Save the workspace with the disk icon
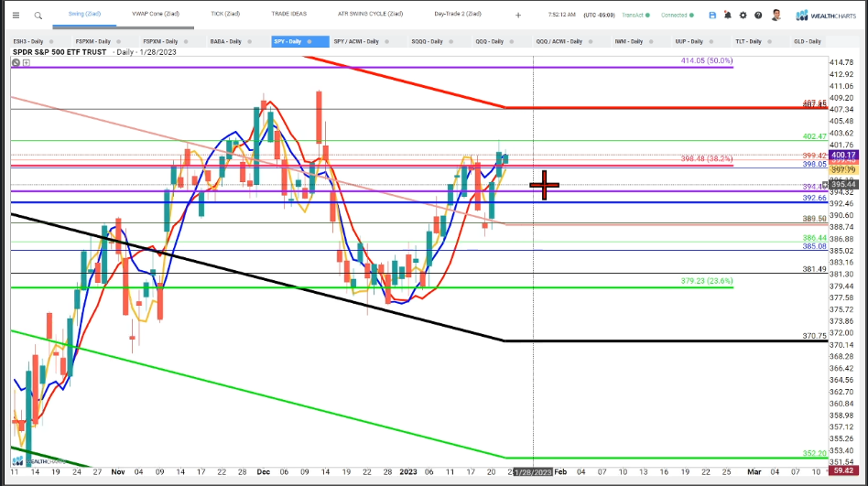Viewport: 868px width, 486px height. click(x=712, y=16)
